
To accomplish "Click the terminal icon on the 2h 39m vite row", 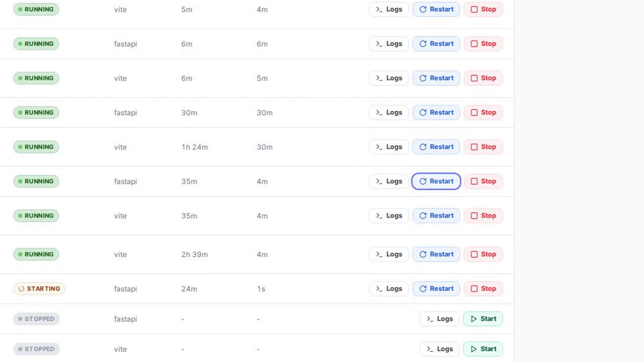I will click(379, 254).
